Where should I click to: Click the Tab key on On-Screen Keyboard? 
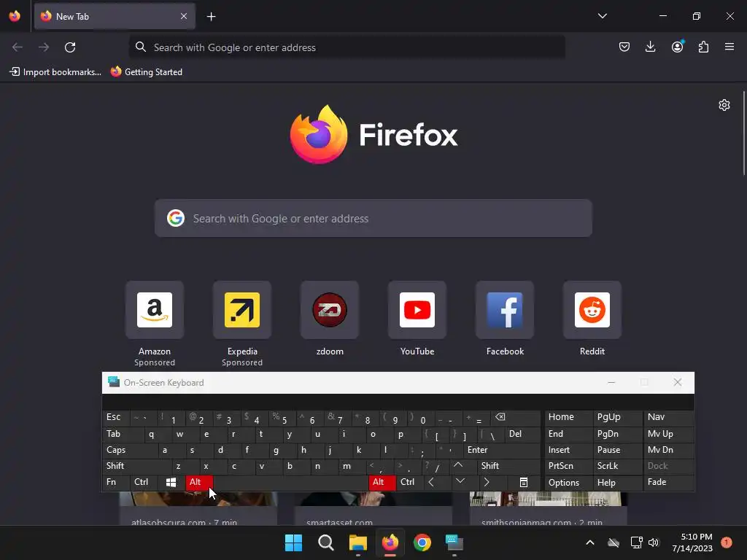123,434
